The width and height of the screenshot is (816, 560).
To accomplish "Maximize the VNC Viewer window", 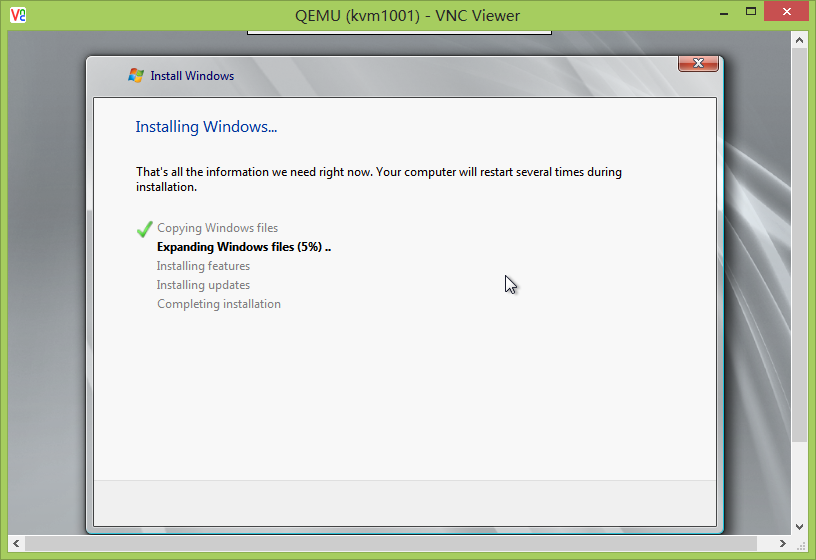I will pyautogui.click(x=750, y=11).
